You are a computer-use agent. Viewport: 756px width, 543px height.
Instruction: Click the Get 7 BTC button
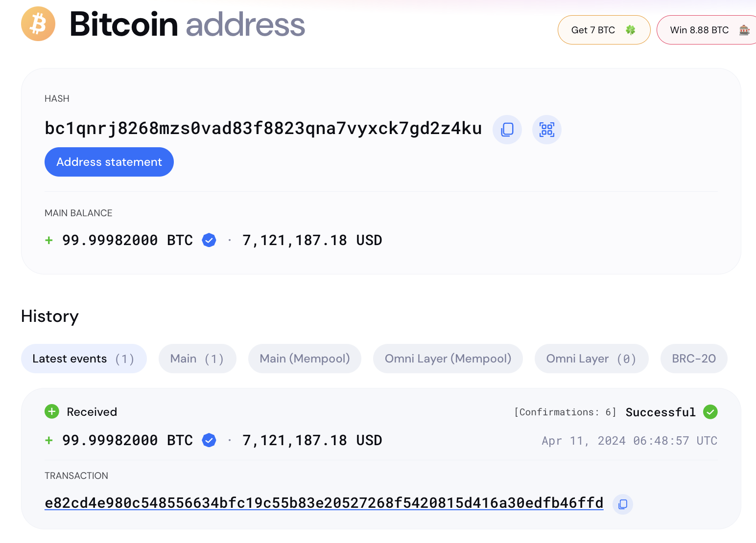tap(604, 30)
